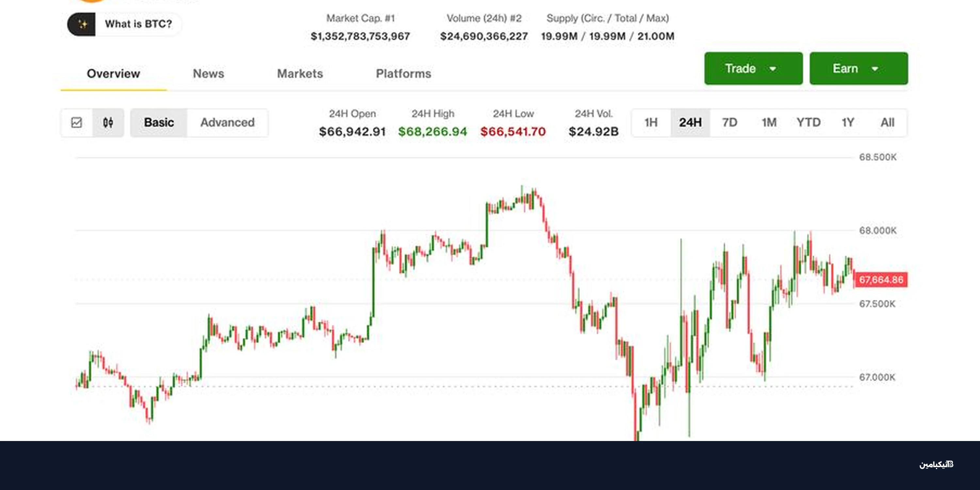Select the line chart view icon

(76, 122)
